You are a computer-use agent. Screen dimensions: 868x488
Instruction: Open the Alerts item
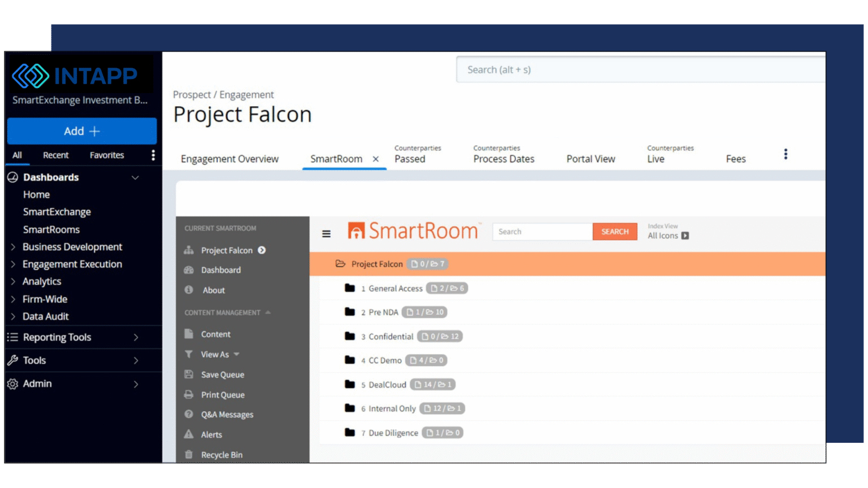[211, 435]
